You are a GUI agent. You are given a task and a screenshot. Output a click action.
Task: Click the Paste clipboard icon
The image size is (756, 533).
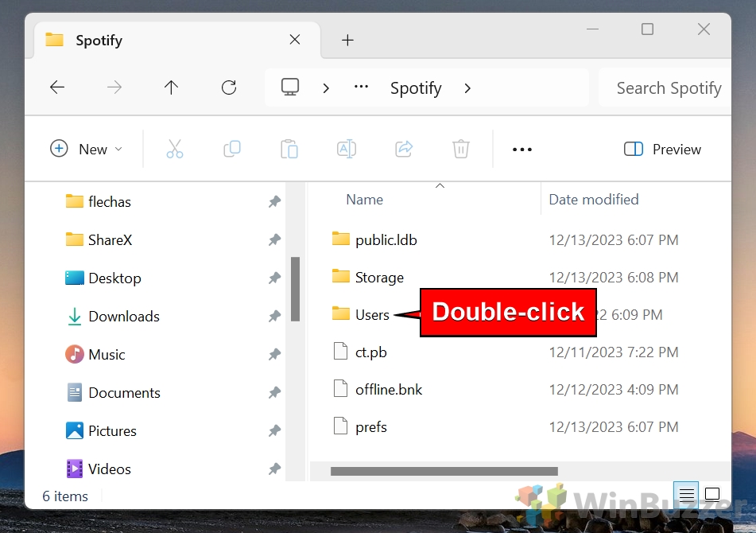coord(289,149)
